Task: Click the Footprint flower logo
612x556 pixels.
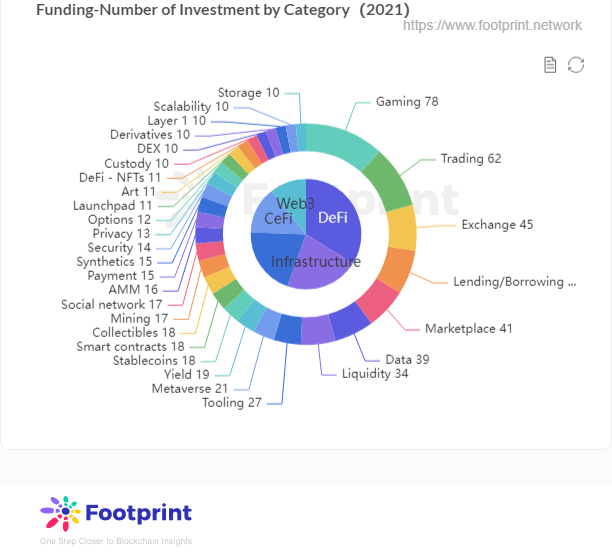Action: coord(60,513)
